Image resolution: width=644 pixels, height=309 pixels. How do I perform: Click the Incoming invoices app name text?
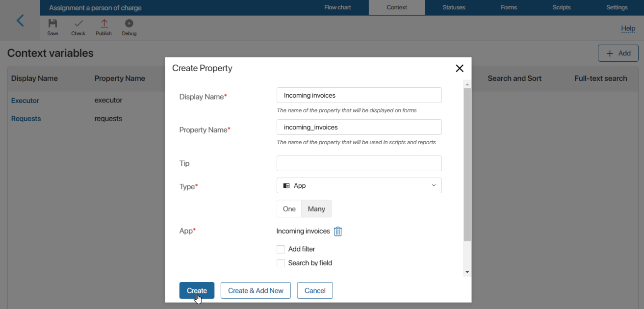pyautogui.click(x=303, y=231)
